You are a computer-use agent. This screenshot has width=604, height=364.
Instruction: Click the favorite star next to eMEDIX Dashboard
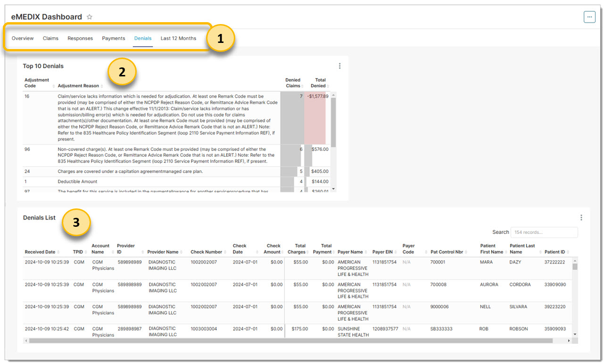[x=90, y=17]
